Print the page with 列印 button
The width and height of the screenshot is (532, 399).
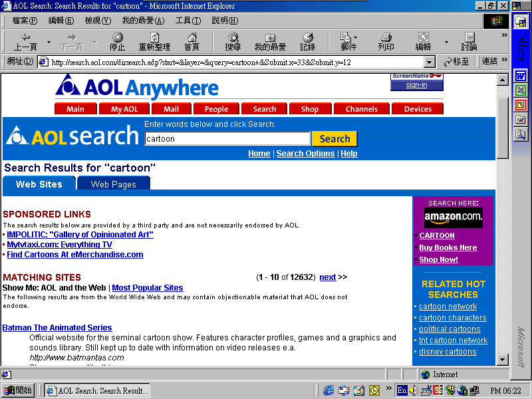click(x=386, y=42)
